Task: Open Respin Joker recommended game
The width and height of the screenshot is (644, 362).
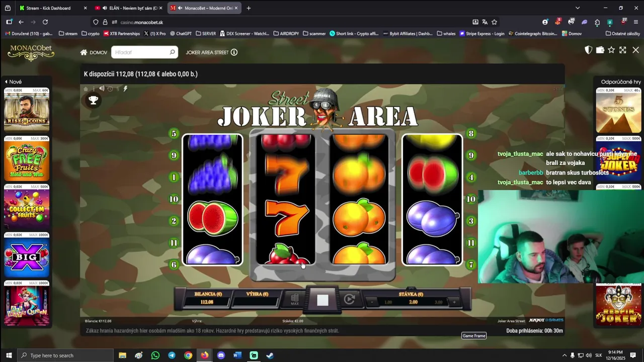Action: (x=618, y=304)
